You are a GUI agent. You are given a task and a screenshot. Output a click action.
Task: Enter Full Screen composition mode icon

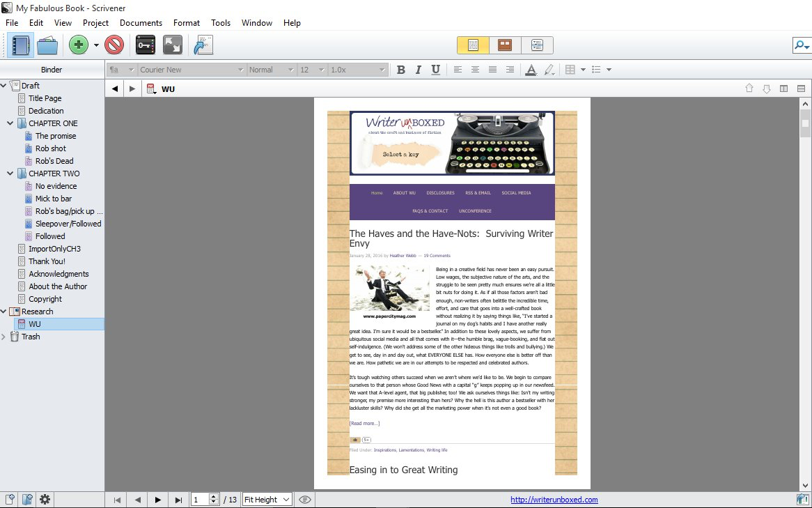pos(173,45)
